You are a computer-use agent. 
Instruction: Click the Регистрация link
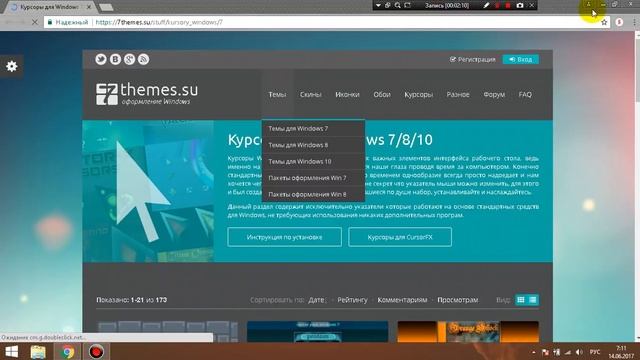473,59
